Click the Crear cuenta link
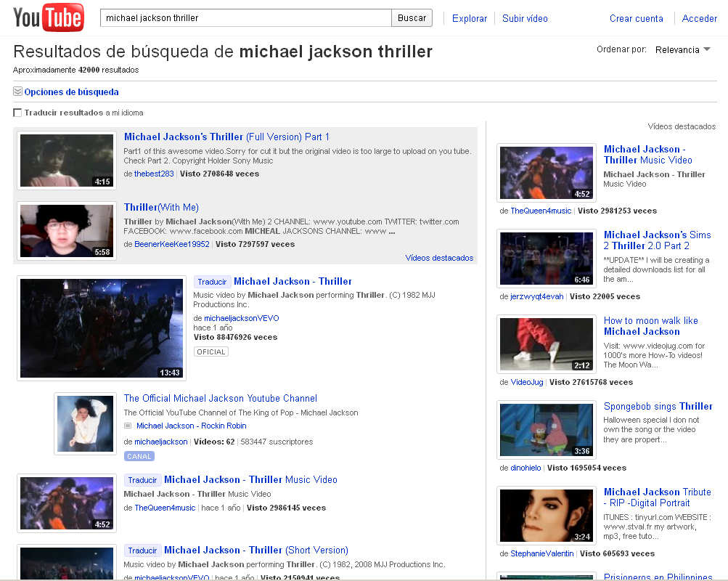728x581 pixels. click(636, 18)
